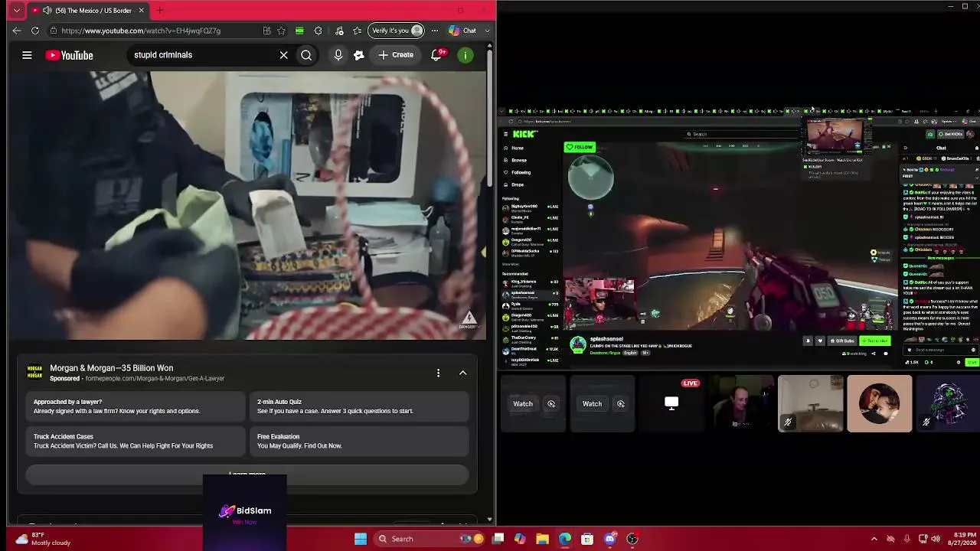
Task: Open browser Settings and more menu
Action: click(x=434, y=31)
